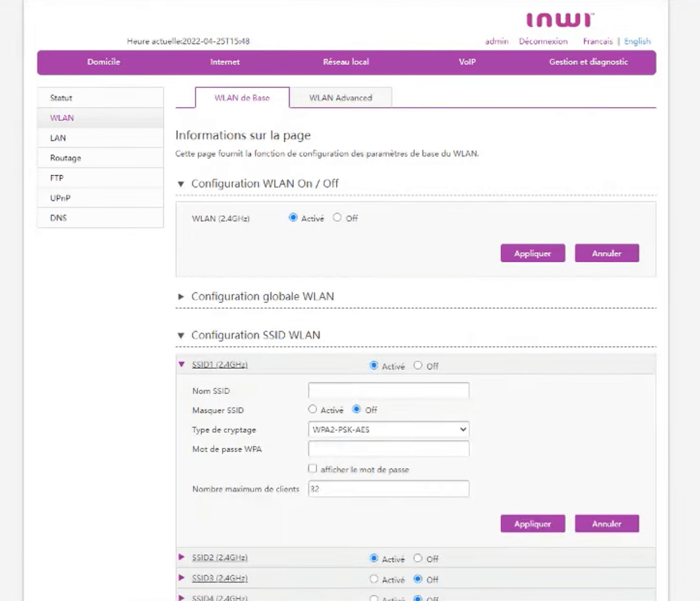Click Appliquer in the SSID configuration section
This screenshot has width=700, height=601.
(532, 524)
